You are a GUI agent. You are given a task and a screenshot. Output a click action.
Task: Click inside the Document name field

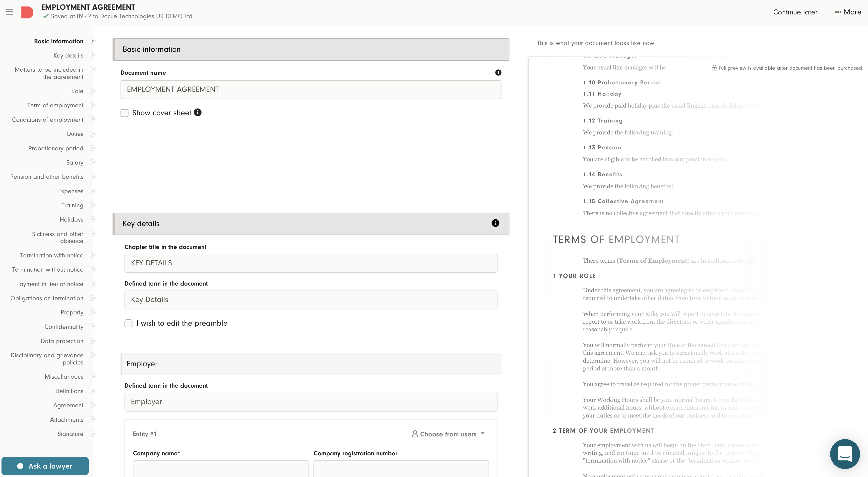coord(310,89)
